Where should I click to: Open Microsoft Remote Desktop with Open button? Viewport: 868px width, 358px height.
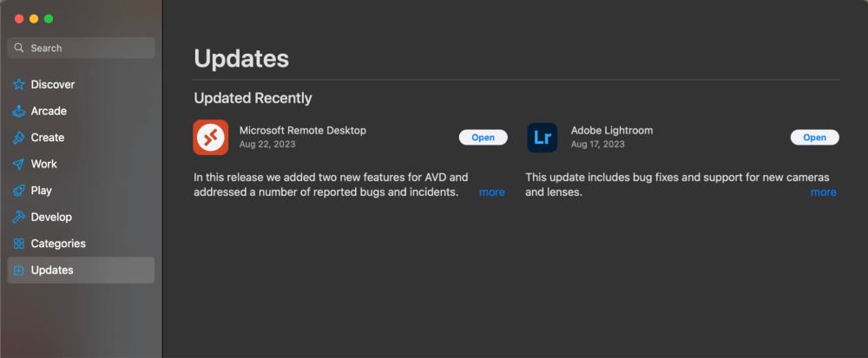click(483, 138)
